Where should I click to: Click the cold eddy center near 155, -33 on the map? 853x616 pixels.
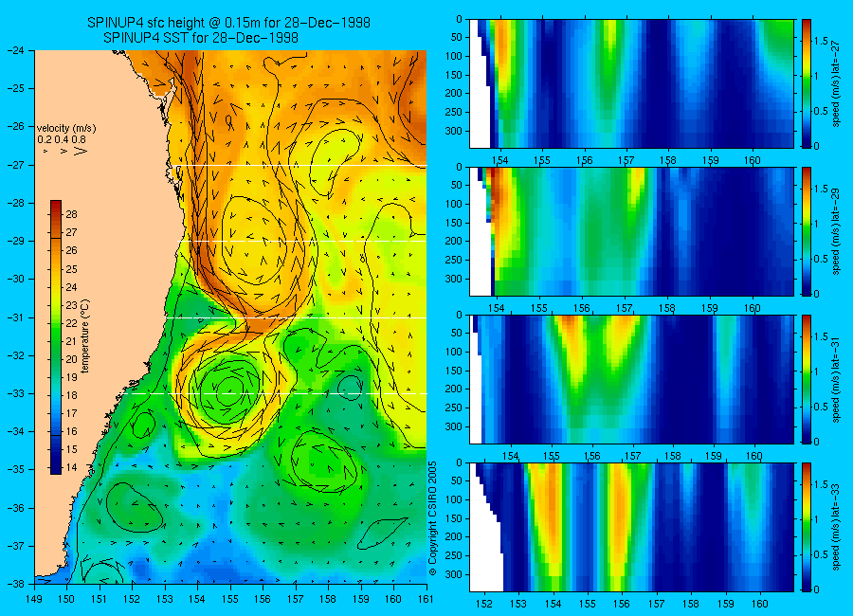(x=229, y=390)
